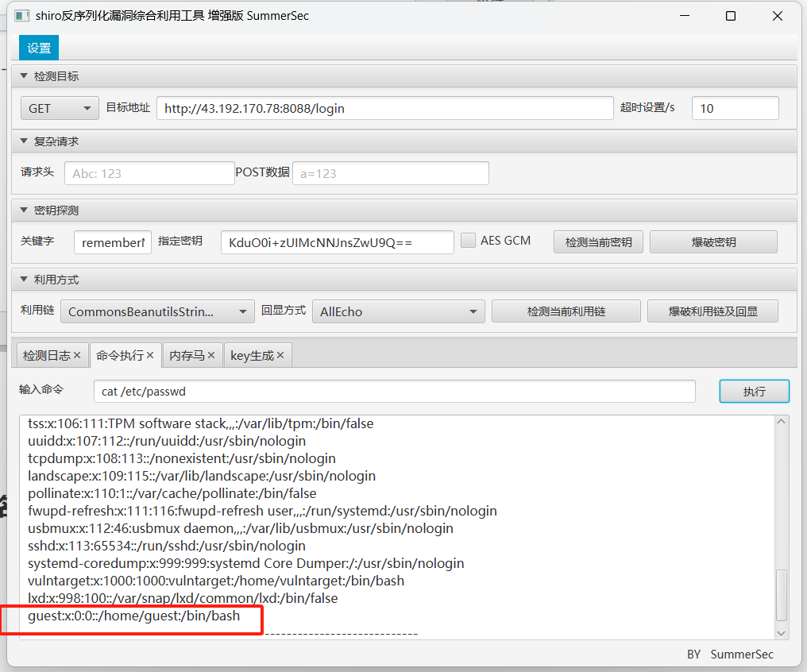The image size is (807, 672).
Task: Click the application icon in title bar
Action: 21,16
